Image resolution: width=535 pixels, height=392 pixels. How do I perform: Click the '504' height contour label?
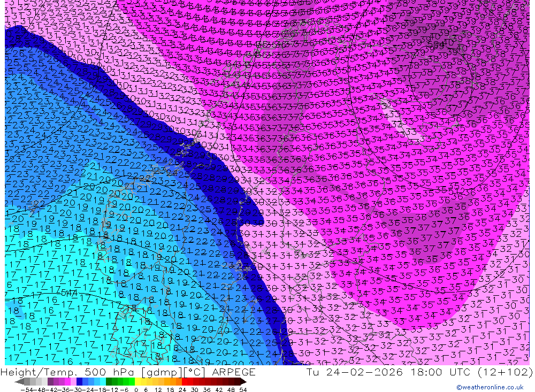pyautogui.click(x=435, y=44)
